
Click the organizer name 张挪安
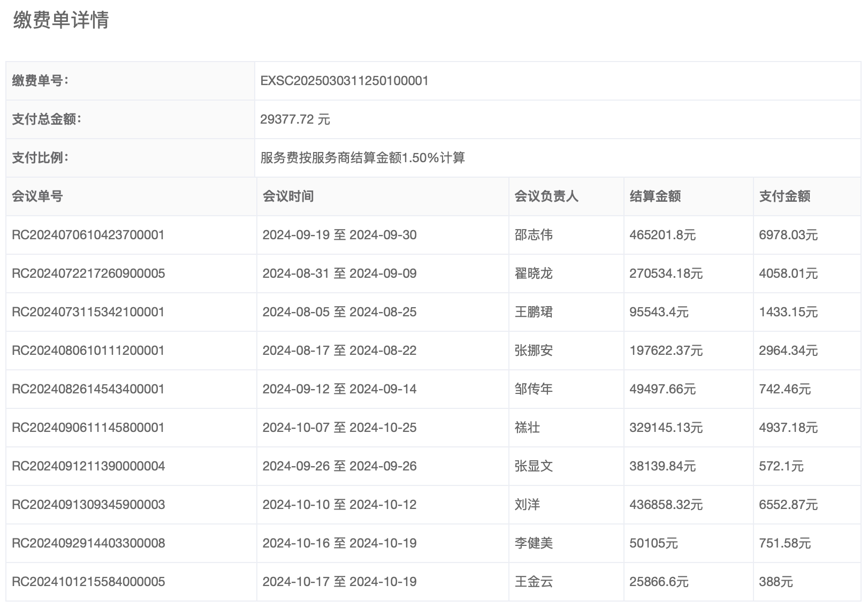(x=534, y=351)
